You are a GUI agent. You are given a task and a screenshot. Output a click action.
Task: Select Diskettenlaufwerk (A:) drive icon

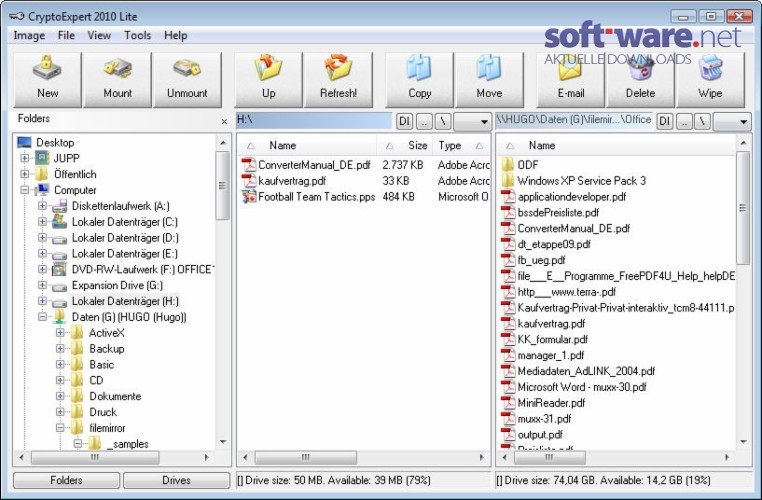[59, 206]
